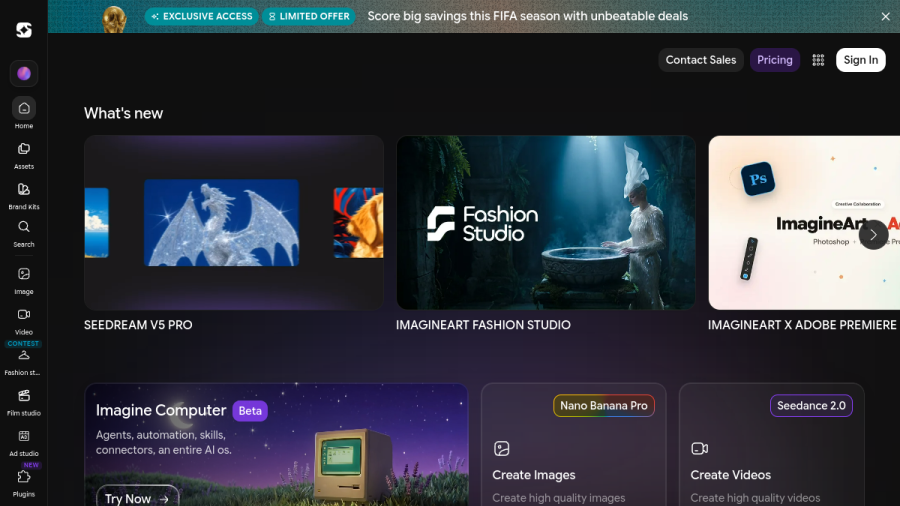Click the Create Images heading
Image resolution: width=900 pixels, height=506 pixels.
coord(534,475)
